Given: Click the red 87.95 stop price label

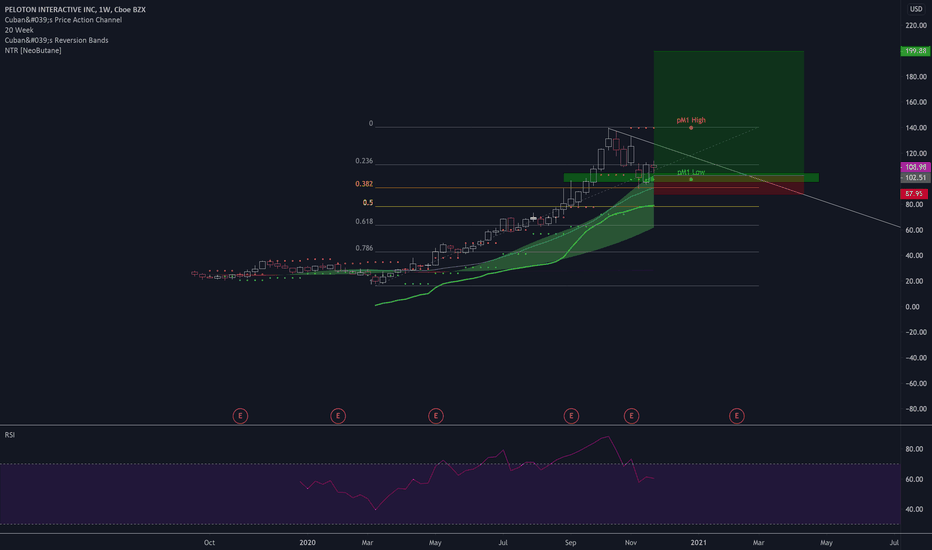Looking at the screenshot, I should (914, 194).
